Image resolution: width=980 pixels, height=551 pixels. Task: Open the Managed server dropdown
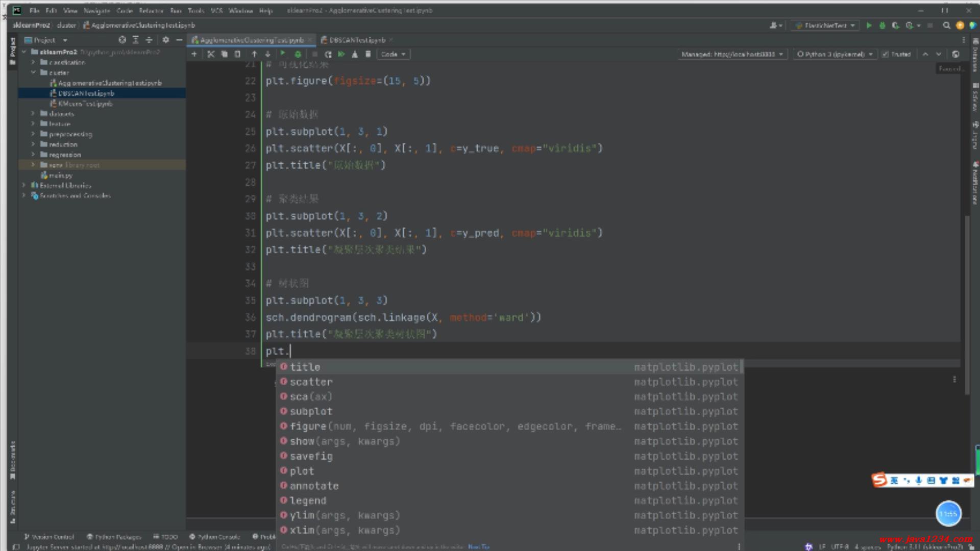tap(732, 54)
